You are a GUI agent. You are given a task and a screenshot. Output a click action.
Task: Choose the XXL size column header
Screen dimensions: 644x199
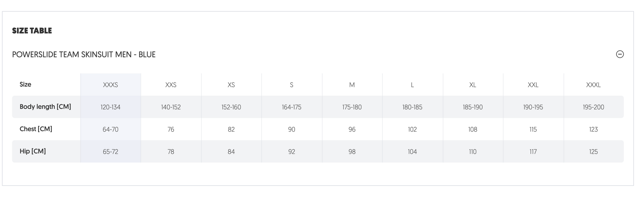[533, 85]
